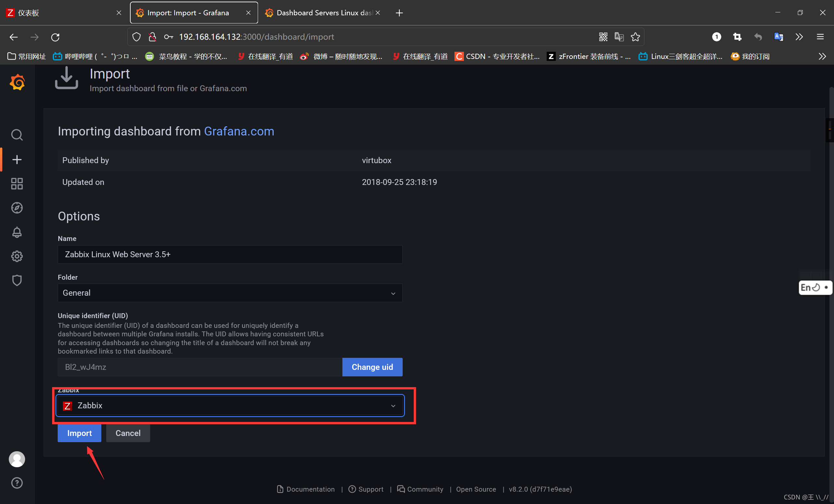Click the undo arrow icon in browser toolbar

758,37
